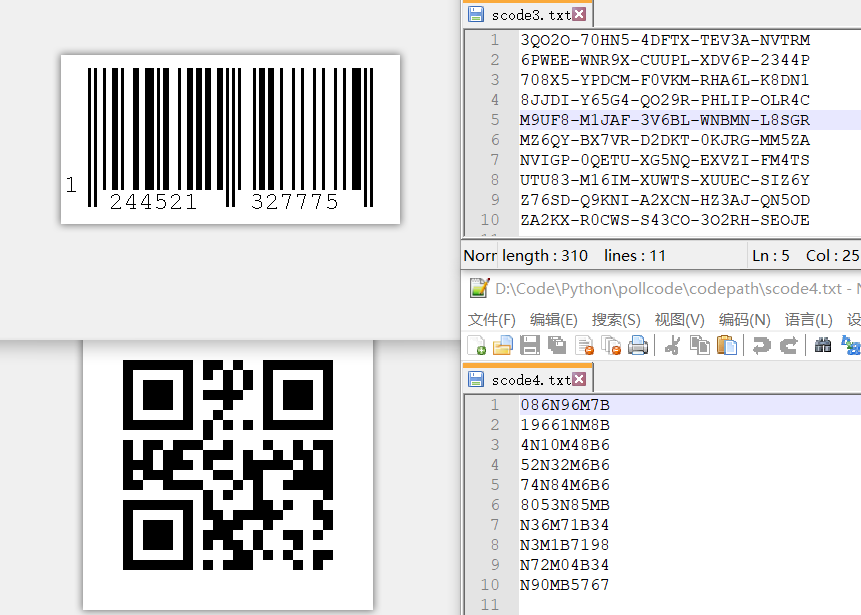This screenshot has height=615, width=861.
Task: Click the QR code image
Action: click(x=228, y=465)
